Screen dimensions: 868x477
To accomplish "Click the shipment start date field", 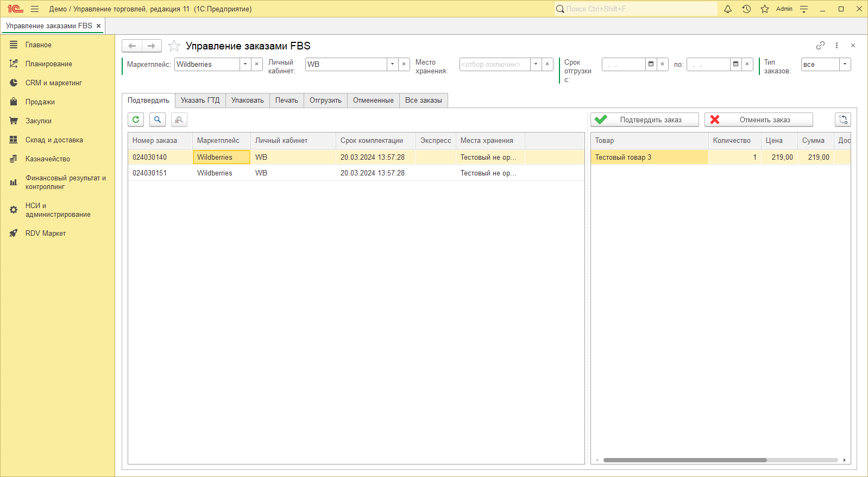I will tap(624, 64).
